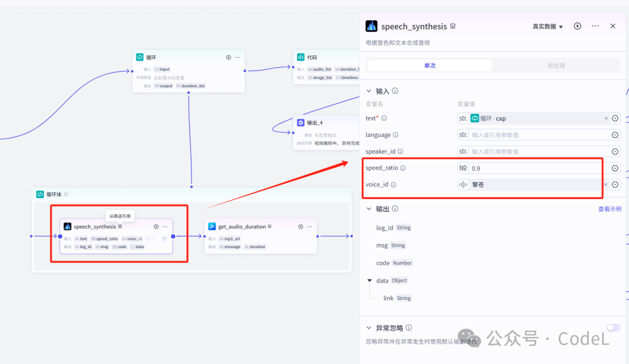Click the code Number output row
Image resolution: width=629 pixels, height=364 pixels.
pyautogui.click(x=394, y=263)
